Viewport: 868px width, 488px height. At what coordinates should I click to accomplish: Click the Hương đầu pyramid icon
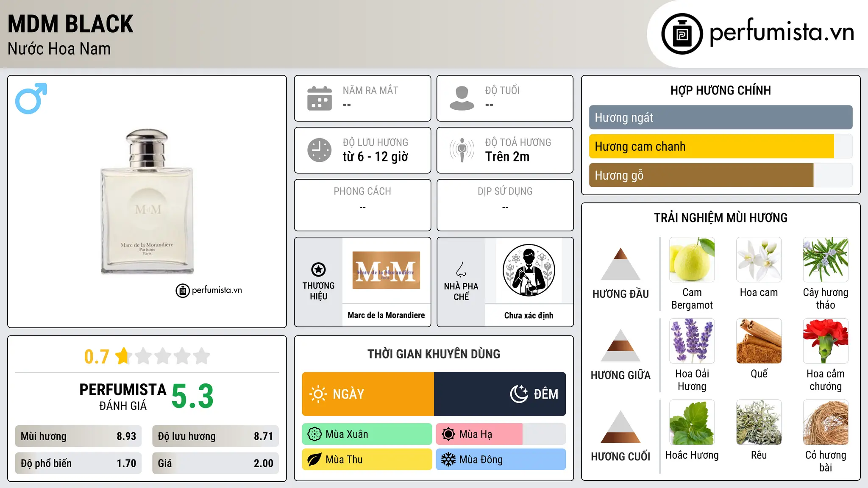pos(620,264)
